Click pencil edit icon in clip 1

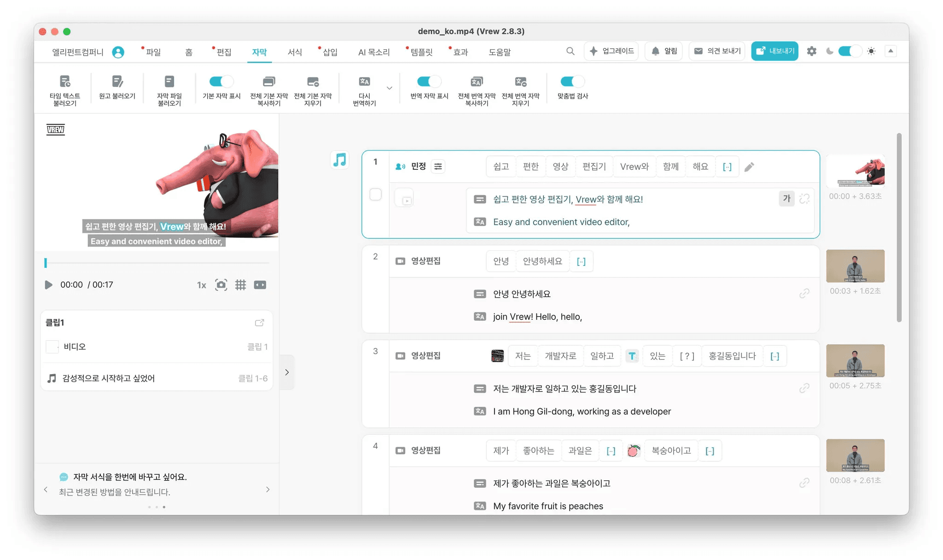pyautogui.click(x=749, y=167)
